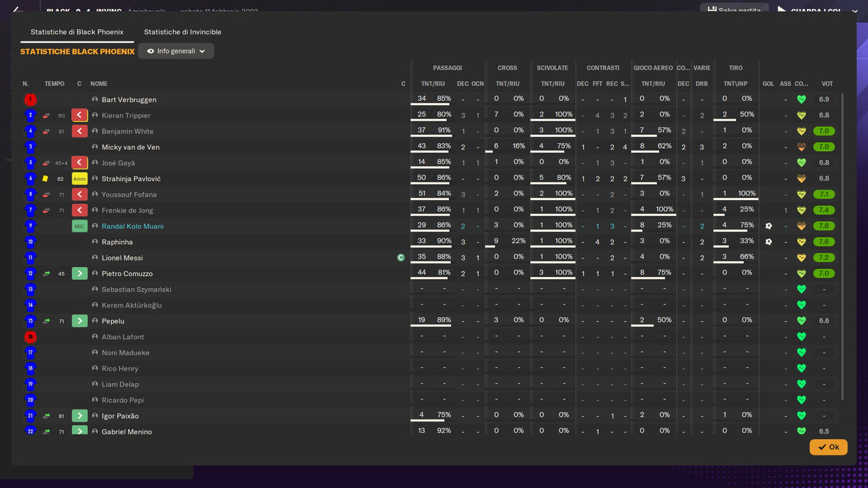Click Alban Lafont's red number 16 shirt
Screen dimensions: 868x488
30,337
